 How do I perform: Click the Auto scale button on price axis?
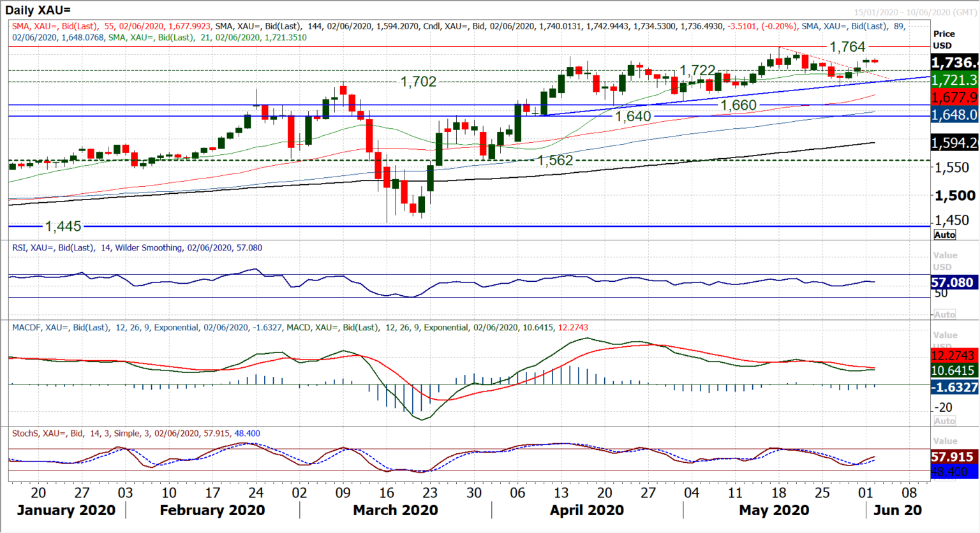pos(944,235)
